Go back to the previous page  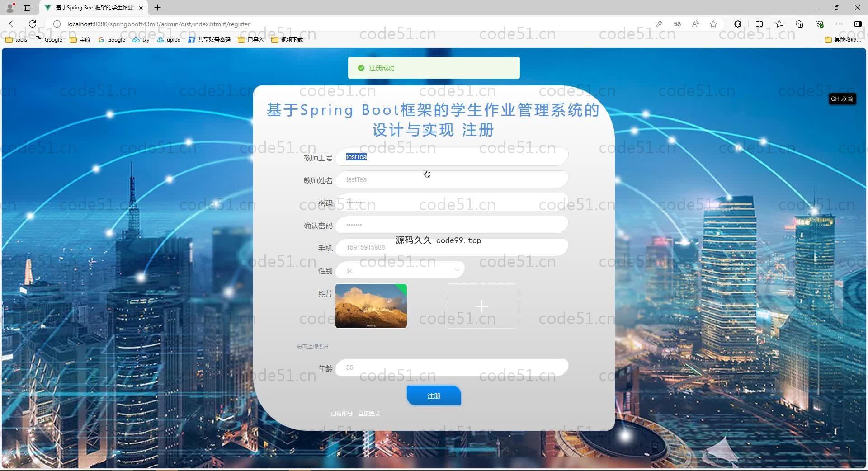pyautogui.click(x=12, y=24)
